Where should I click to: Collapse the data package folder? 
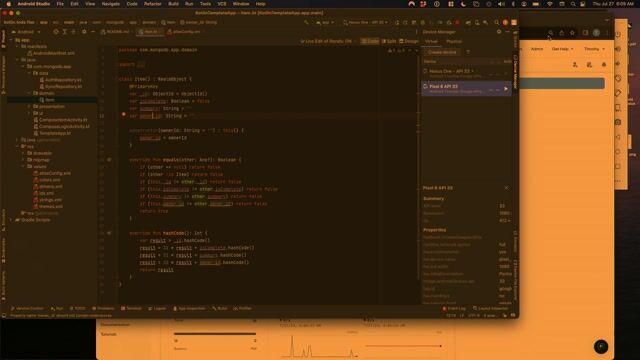pyautogui.click(x=29, y=73)
